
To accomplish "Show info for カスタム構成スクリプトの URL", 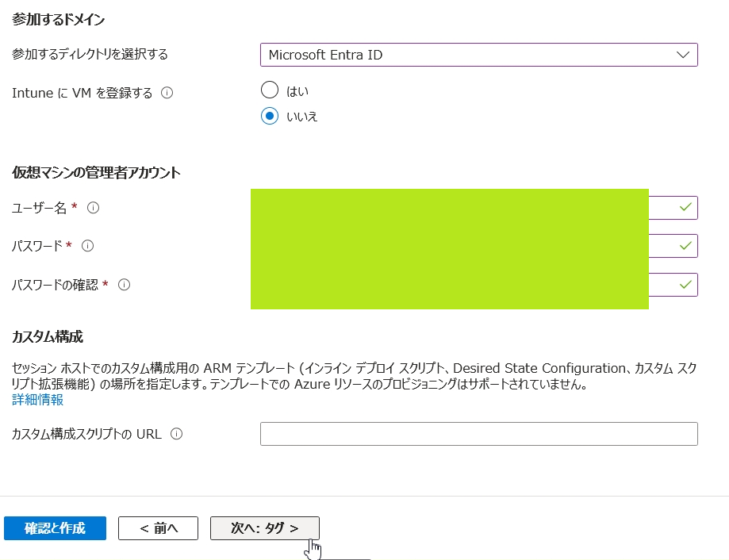I will pyautogui.click(x=176, y=434).
